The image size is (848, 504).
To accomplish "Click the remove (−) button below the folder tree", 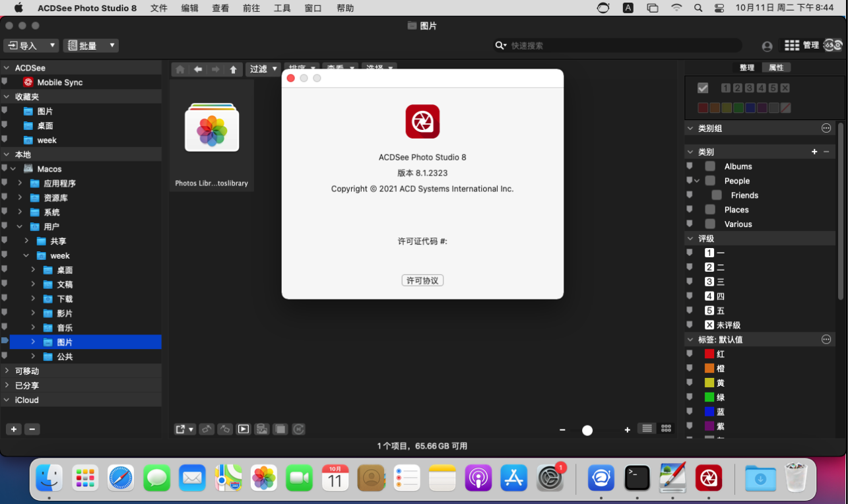I will (32, 429).
